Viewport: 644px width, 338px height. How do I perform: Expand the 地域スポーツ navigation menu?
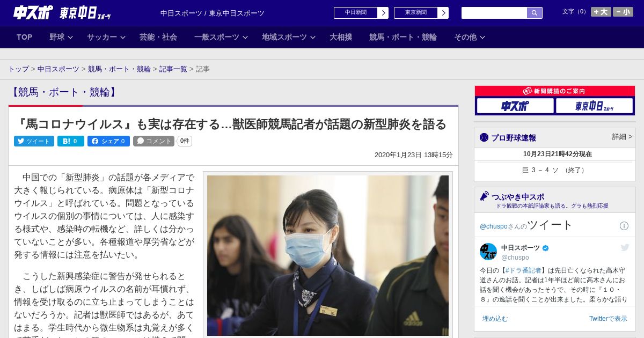point(288,37)
